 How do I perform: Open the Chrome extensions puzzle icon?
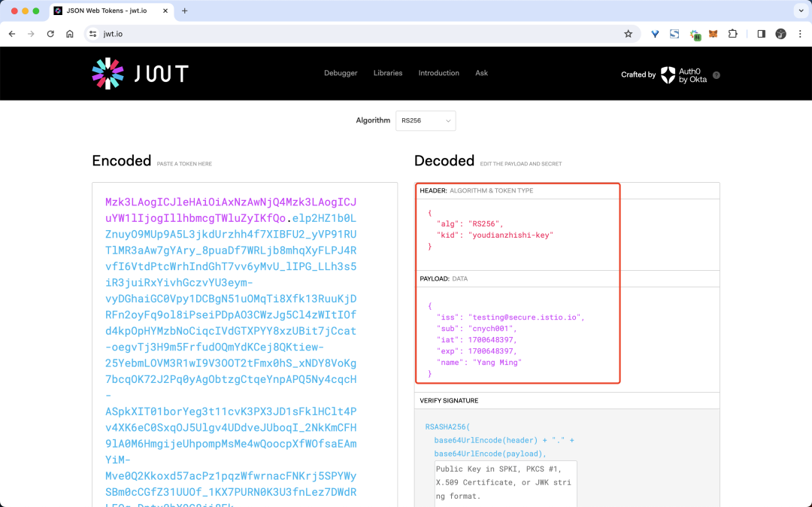pos(732,34)
